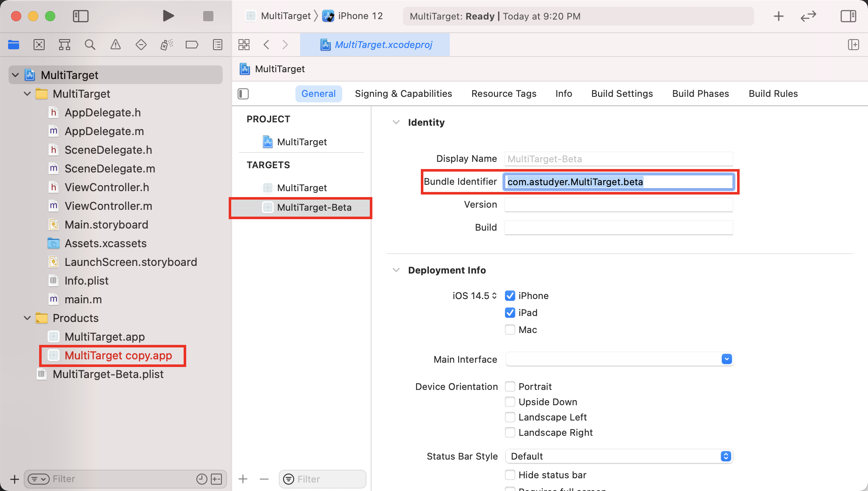
Task: Check the Portrait orientation checkbox
Action: tap(510, 387)
